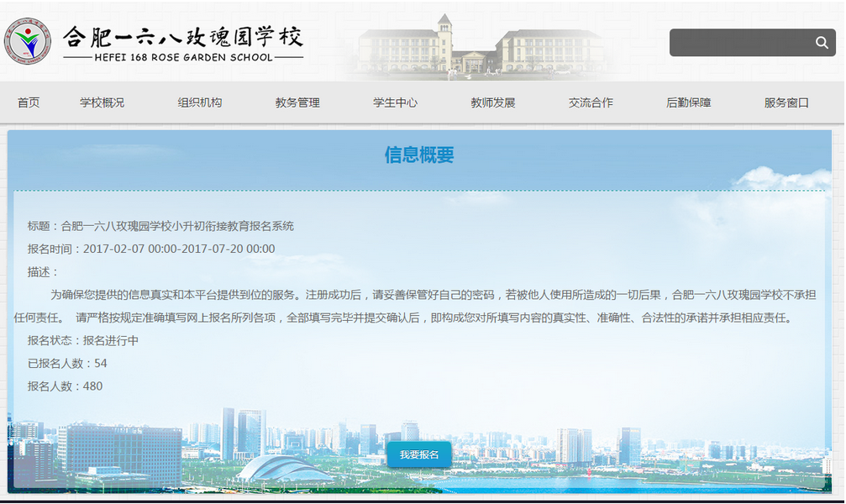Navigate to 教师发展 page
The image size is (846, 504).
(493, 102)
